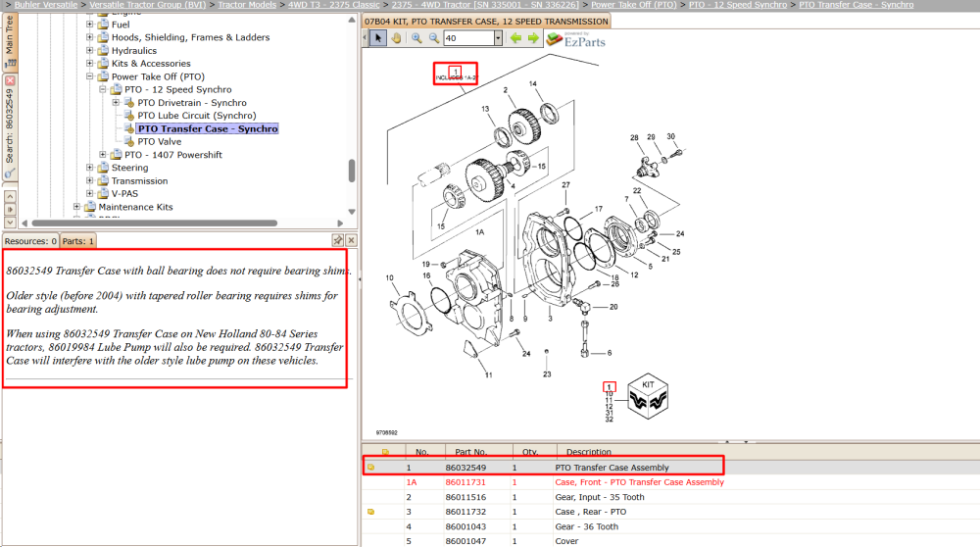Image resolution: width=980 pixels, height=547 pixels.
Task: Select row 86001043 Gear - 36 Tooth
Action: tap(670, 526)
